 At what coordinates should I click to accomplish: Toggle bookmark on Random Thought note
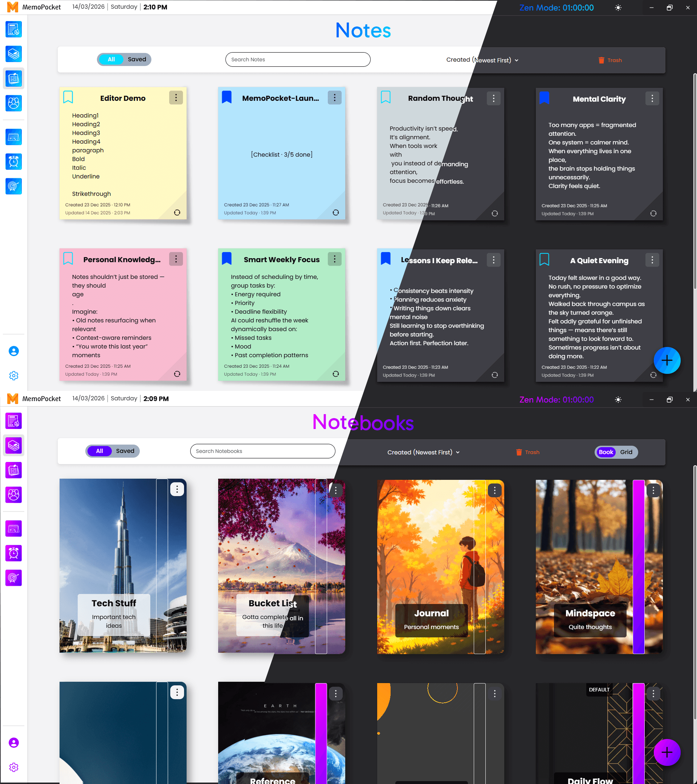(386, 97)
